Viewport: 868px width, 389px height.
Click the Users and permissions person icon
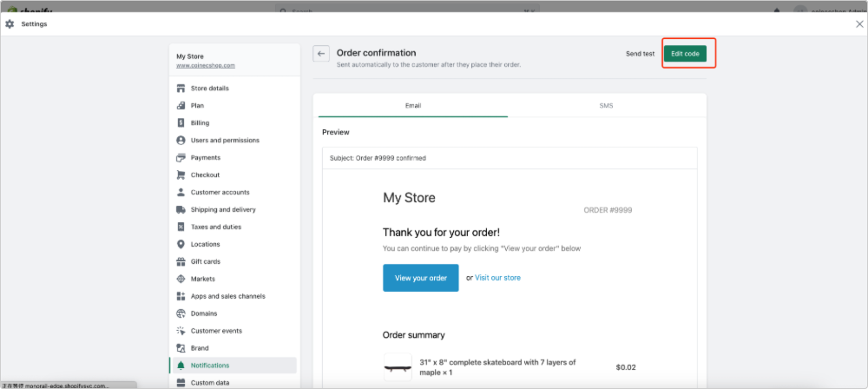(x=181, y=140)
